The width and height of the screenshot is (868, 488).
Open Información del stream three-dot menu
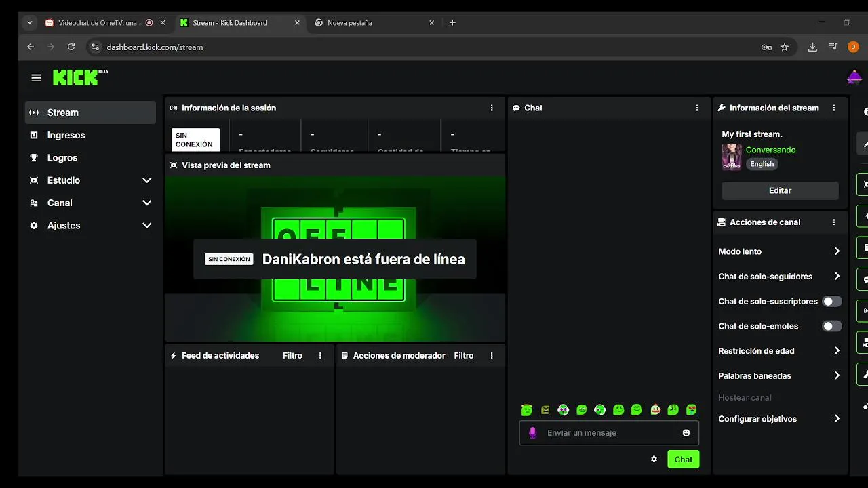[x=834, y=108]
